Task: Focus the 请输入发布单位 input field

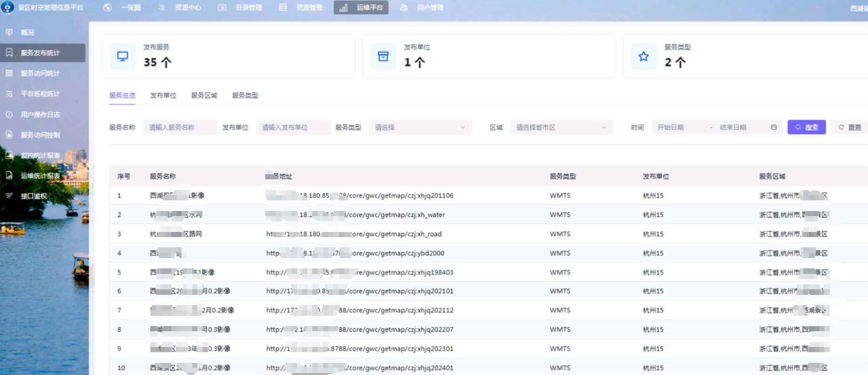Action: click(x=293, y=127)
